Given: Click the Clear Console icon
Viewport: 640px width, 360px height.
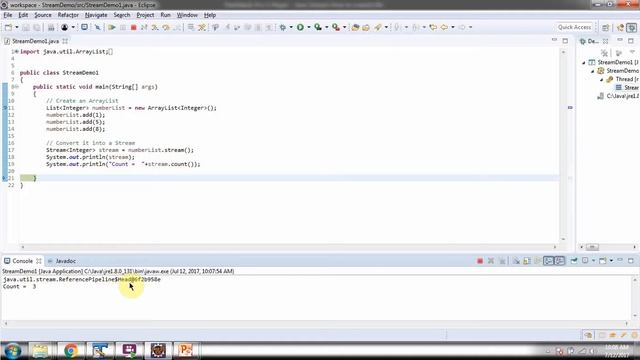Looking at the screenshot, I should [516, 261].
